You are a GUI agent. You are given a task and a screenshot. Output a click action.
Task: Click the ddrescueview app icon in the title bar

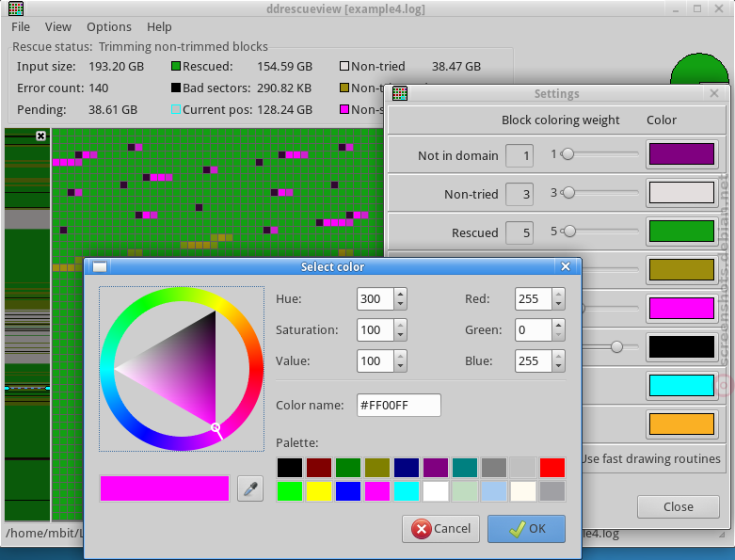pyautogui.click(x=16, y=8)
